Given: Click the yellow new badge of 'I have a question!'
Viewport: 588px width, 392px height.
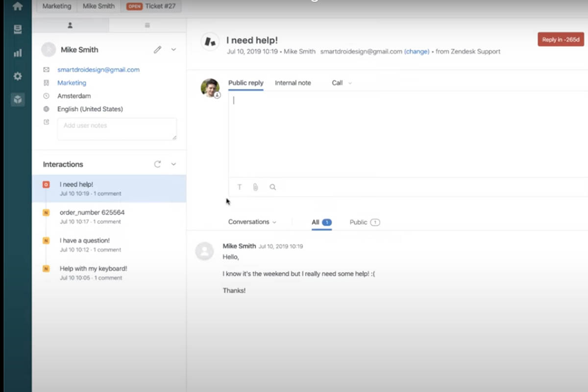Looking at the screenshot, I should 46,241.
